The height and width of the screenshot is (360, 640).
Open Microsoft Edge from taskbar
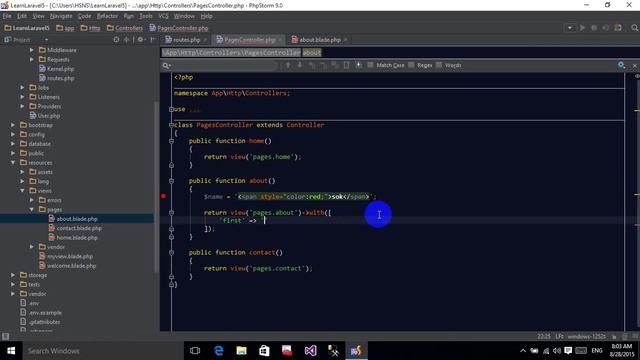(219, 351)
